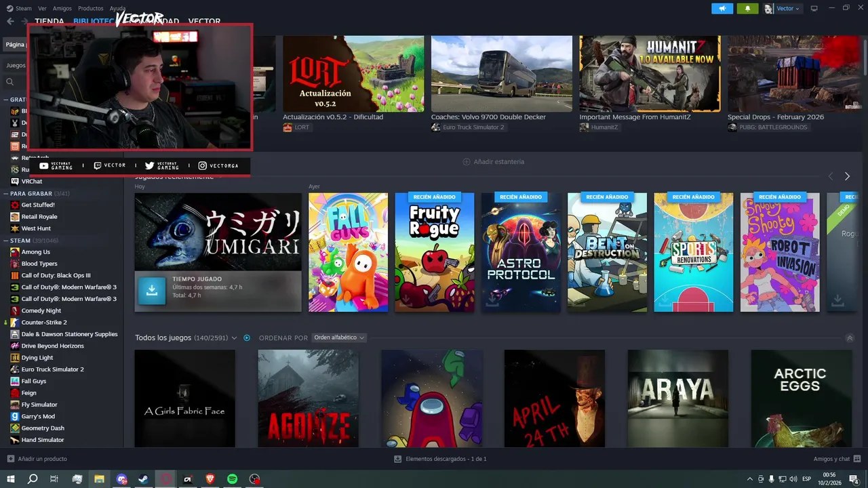Click the library search magnifier icon
Image resolution: width=868 pixels, height=488 pixels.
9,82
